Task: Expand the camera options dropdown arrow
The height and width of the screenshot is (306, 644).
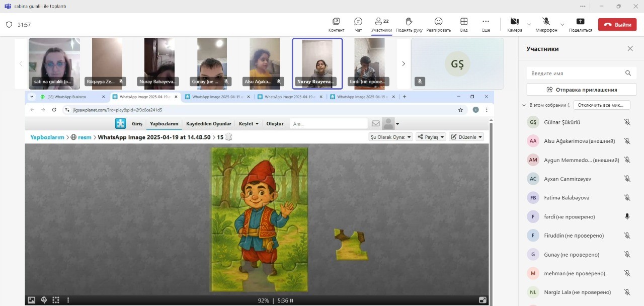Action: pos(529,24)
